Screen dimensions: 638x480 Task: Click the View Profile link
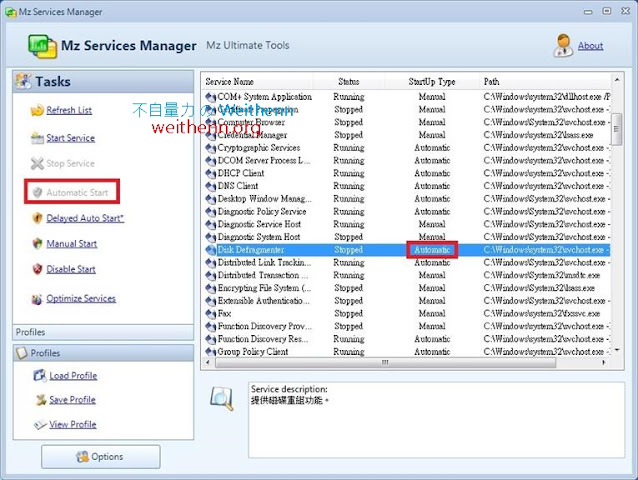[73, 425]
